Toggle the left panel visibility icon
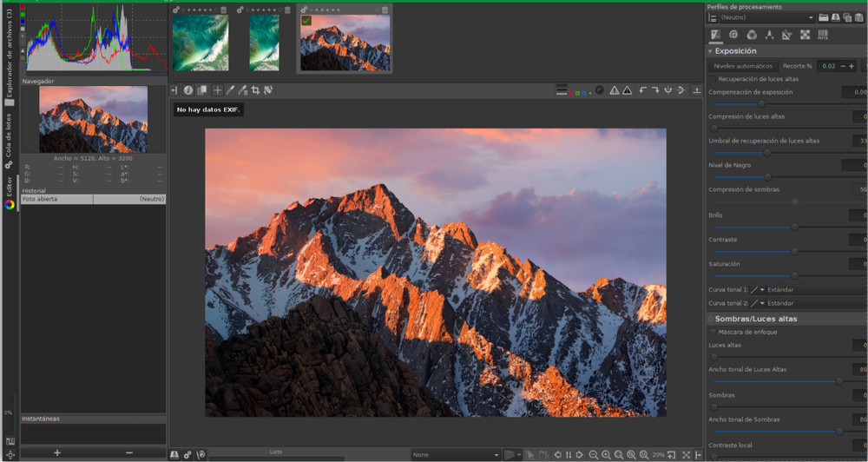This screenshot has width=868, height=462. click(174, 90)
